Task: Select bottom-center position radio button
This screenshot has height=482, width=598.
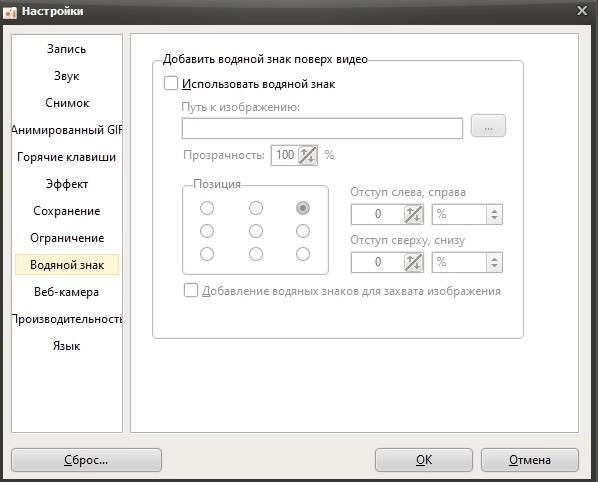Action: point(256,254)
